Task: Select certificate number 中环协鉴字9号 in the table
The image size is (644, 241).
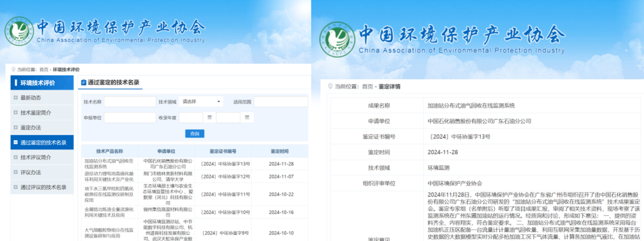Action: (x=224, y=233)
